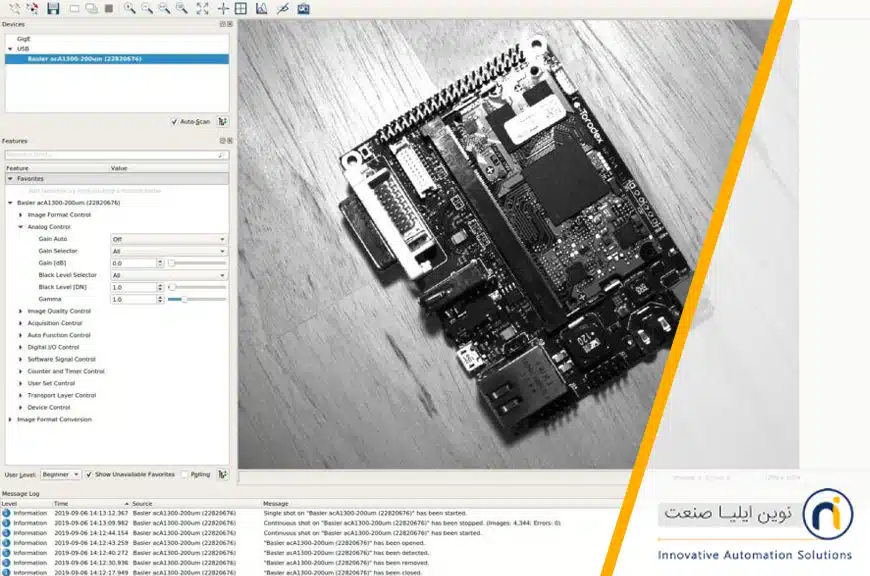Screen dimensions: 870x576
Task: Collapse the Favorites section
Action: click(10, 179)
